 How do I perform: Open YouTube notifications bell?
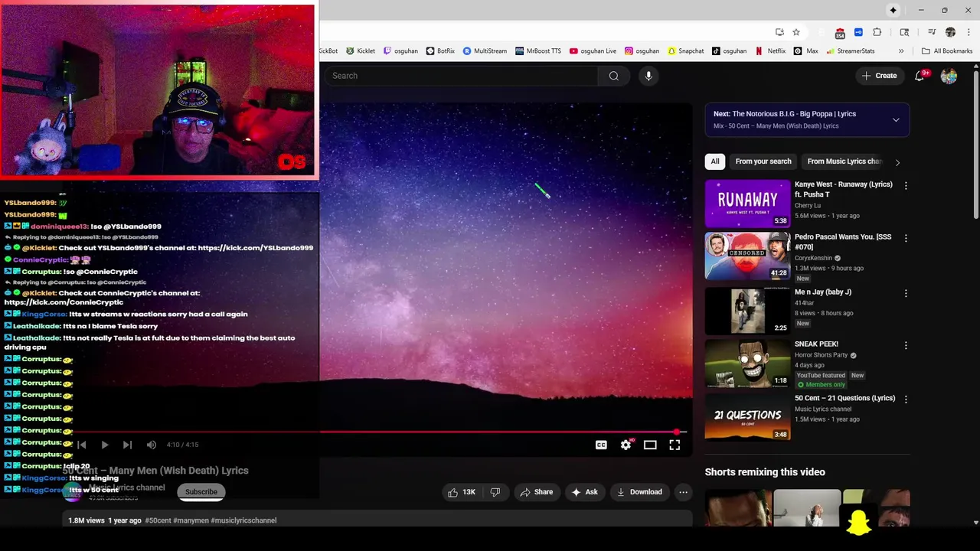click(x=920, y=76)
